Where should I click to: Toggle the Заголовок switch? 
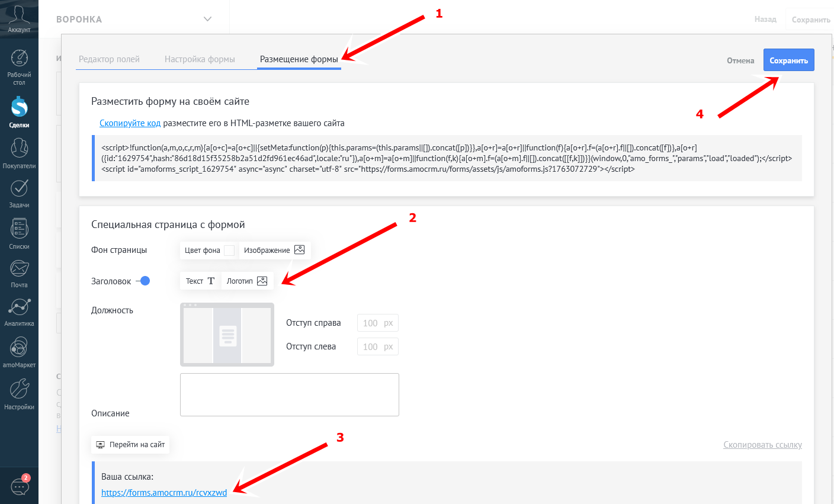pyautogui.click(x=143, y=281)
